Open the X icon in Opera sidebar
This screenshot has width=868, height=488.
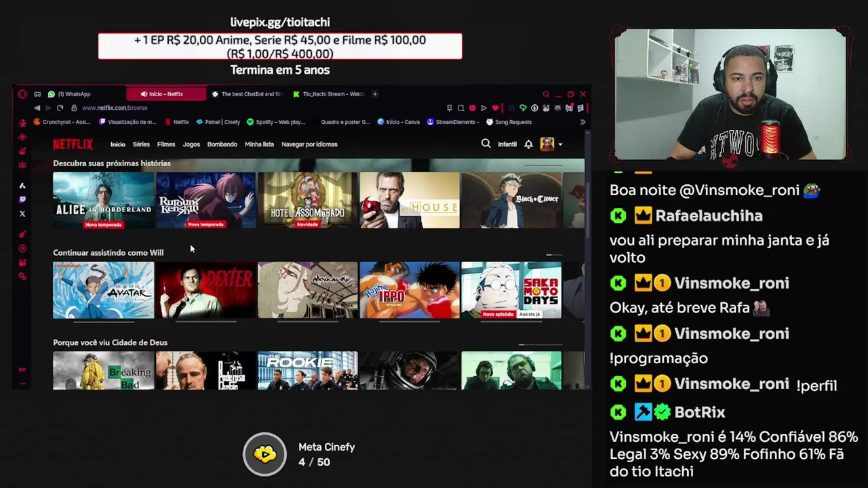coord(22,213)
